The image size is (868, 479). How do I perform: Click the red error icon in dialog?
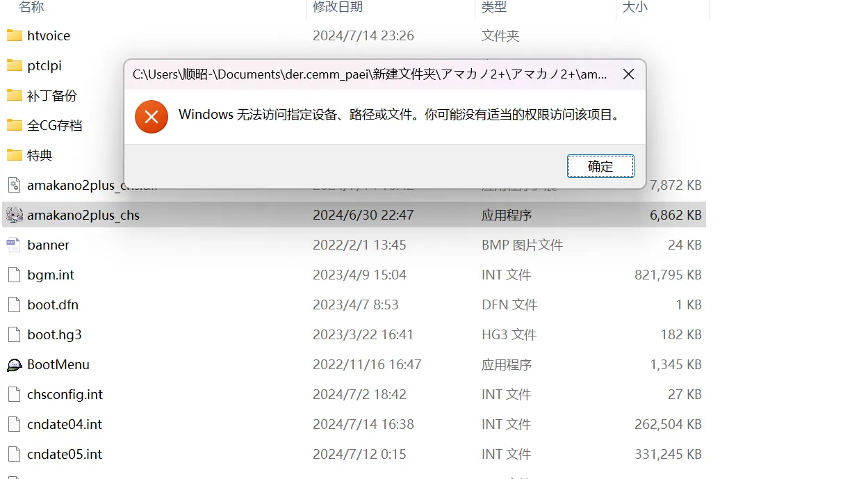pos(152,116)
